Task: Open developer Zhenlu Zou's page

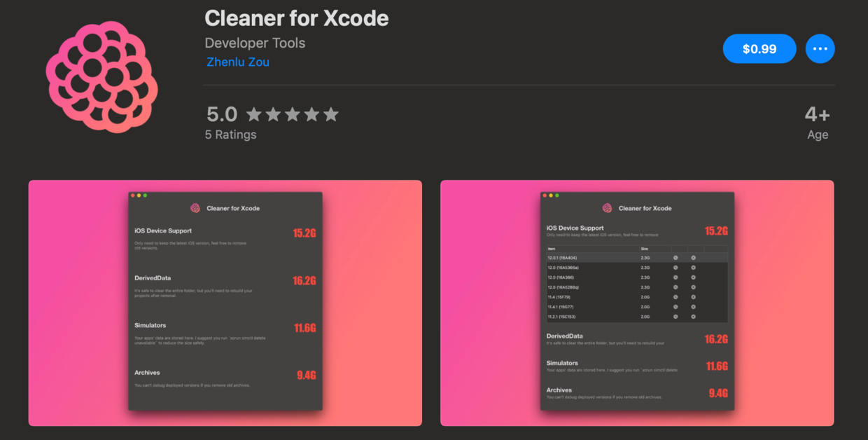Action: 238,62
